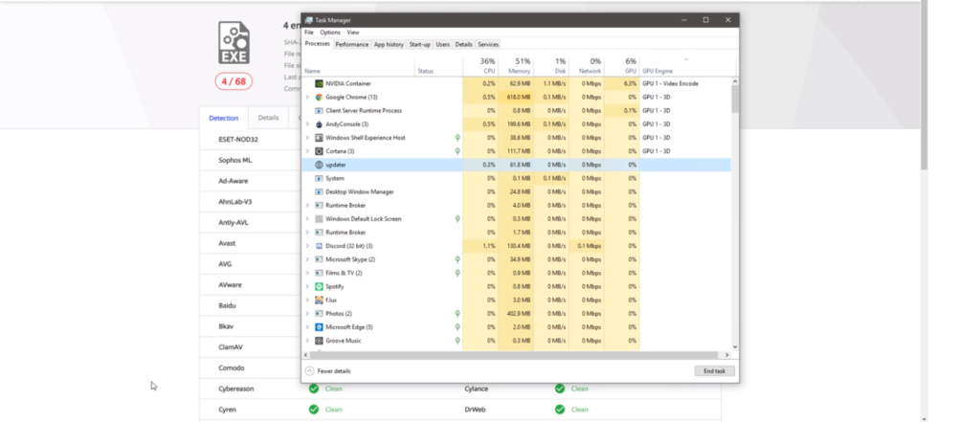Click the suspended leaf icon for Photos

457,313
